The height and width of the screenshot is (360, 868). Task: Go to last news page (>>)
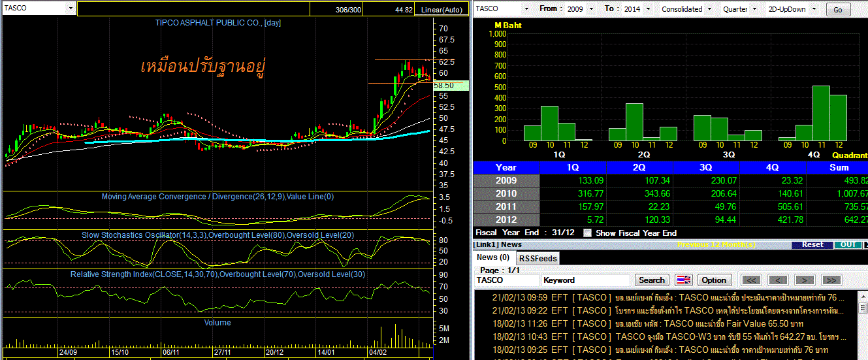click(x=831, y=280)
